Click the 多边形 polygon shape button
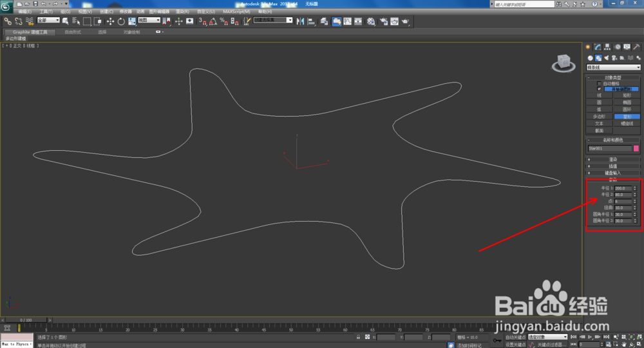644x348 pixels. tap(599, 117)
